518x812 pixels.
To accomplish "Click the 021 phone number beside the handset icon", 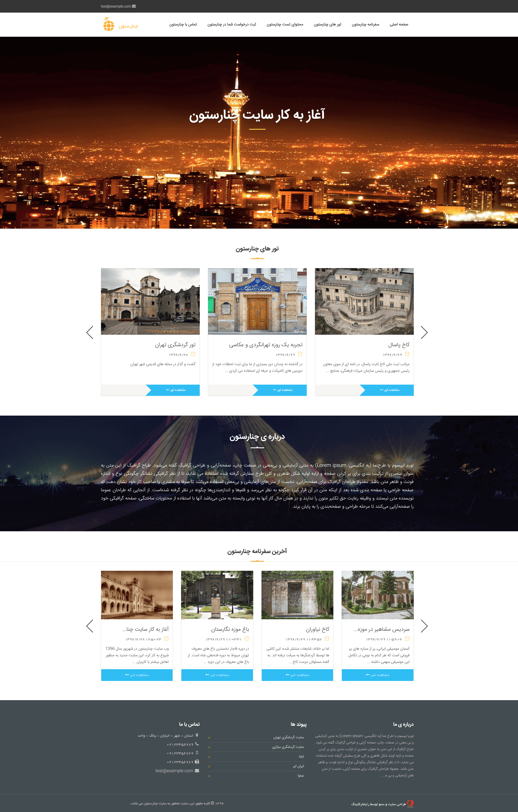I will pos(180,744).
